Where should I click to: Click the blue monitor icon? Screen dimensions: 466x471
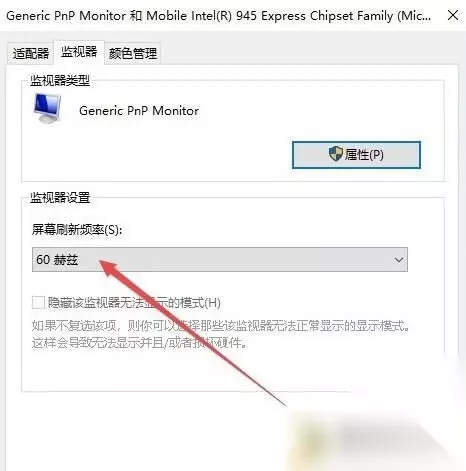pyautogui.click(x=47, y=108)
